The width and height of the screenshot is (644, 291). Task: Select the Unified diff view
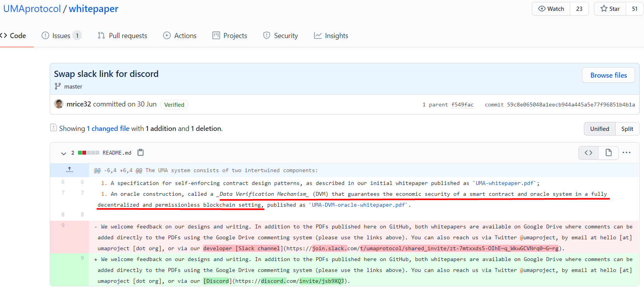[599, 129]
